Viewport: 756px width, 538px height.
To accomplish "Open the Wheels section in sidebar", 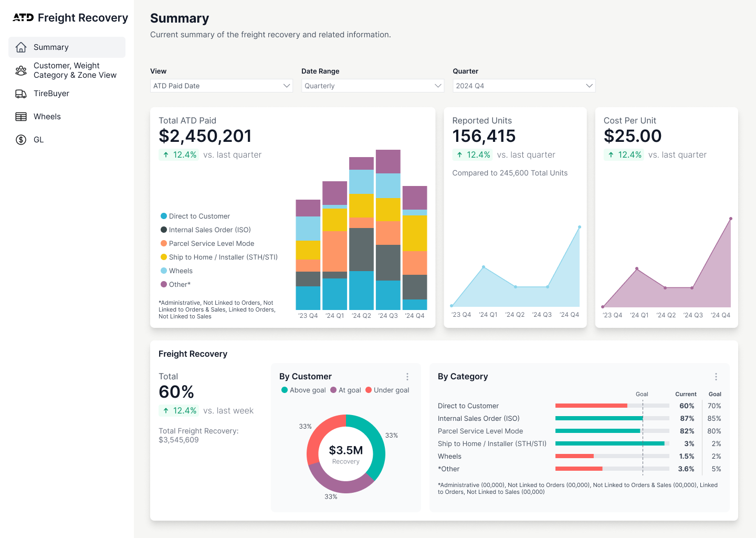I will coord(67,117).
